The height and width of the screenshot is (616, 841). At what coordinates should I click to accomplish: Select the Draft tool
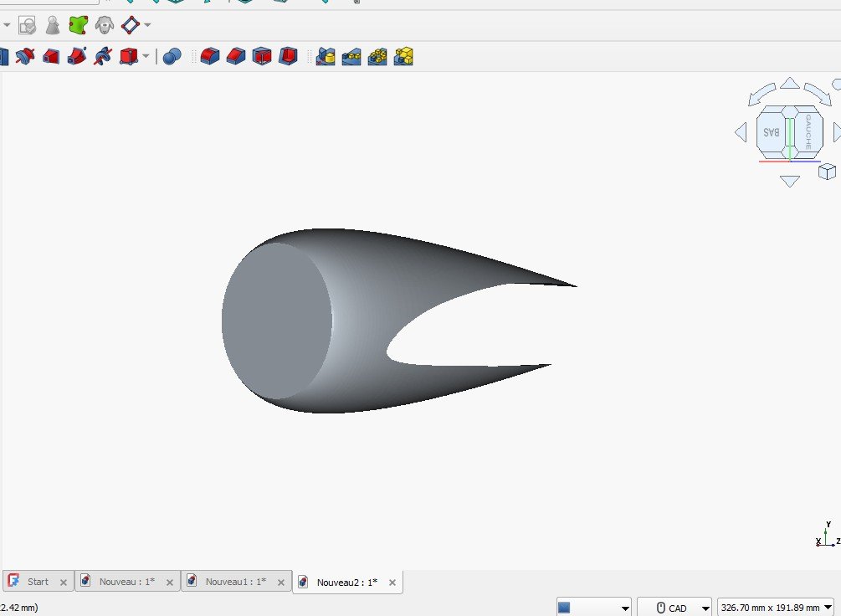[x=263, y=56]
